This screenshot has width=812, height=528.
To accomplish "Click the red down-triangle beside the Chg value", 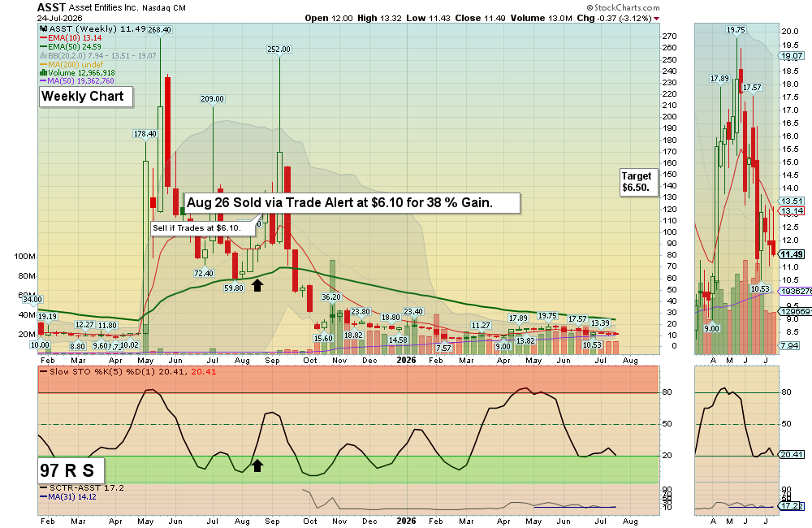I will coord(657,19).
